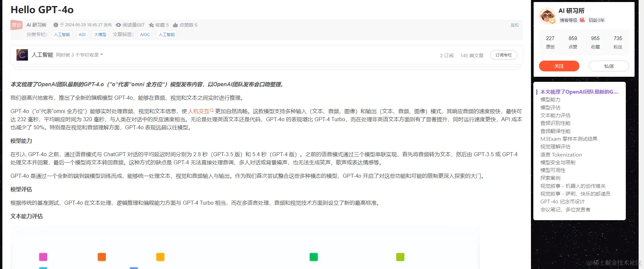Jump to 视觉理解评估 in table of contents

pos(556,147)
